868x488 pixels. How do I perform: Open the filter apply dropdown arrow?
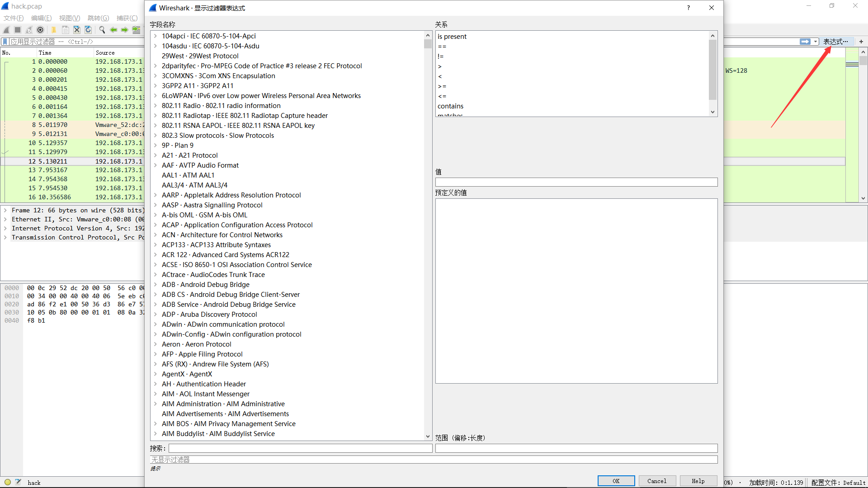[x=815, y=41]
